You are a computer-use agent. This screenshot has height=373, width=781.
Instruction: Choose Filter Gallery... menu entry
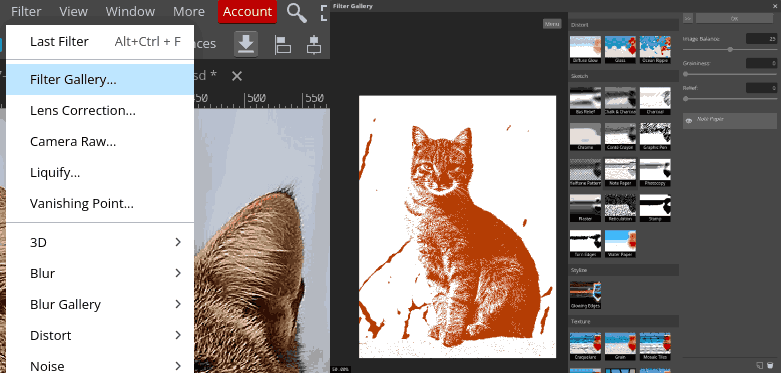pyautogui.click(x=100, y=80)
